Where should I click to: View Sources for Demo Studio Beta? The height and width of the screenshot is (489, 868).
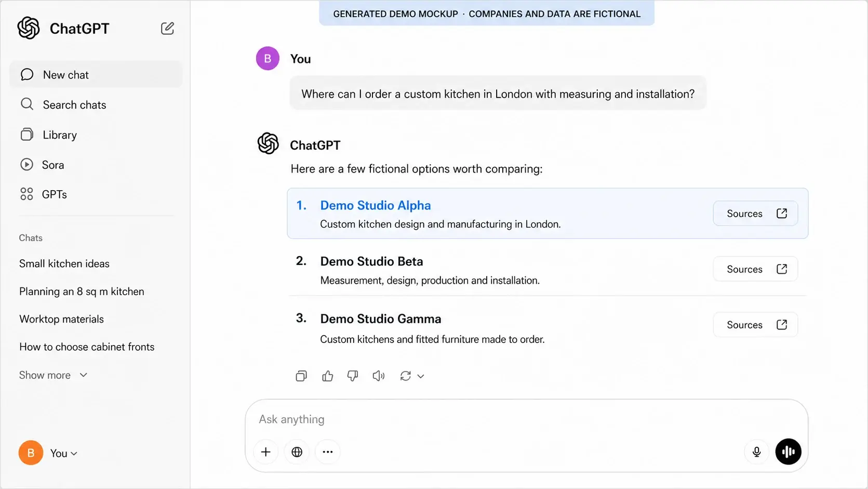tap(755, 269)
